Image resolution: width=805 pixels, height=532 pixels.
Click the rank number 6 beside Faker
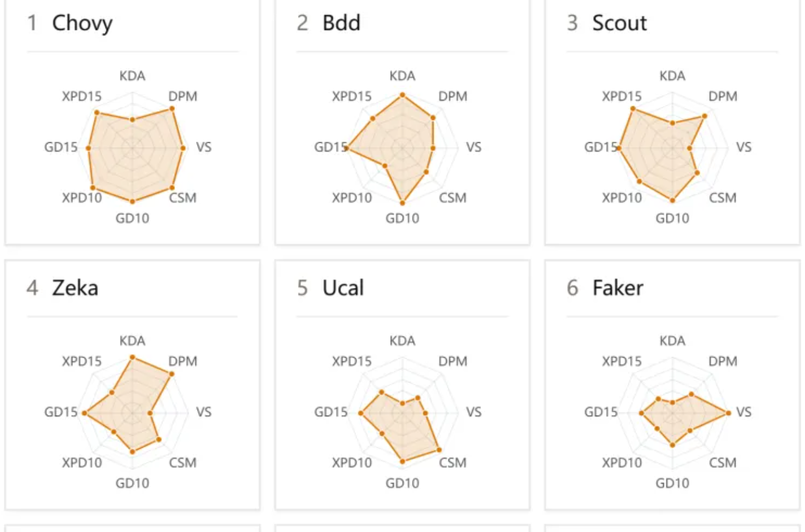tap(572, 288)
